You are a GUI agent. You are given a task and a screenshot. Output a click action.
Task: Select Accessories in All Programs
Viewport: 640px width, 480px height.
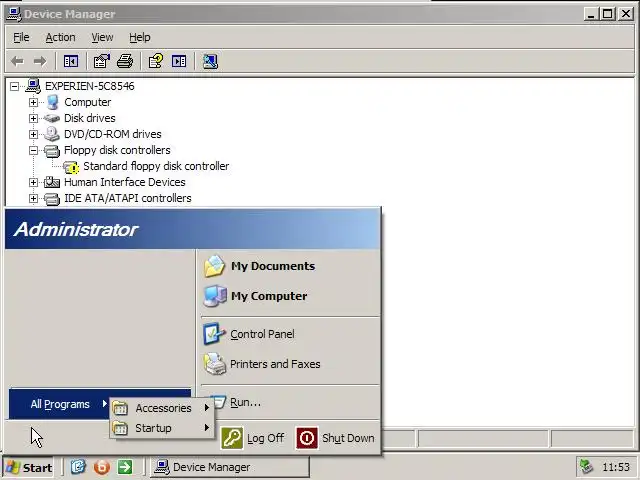162,408
